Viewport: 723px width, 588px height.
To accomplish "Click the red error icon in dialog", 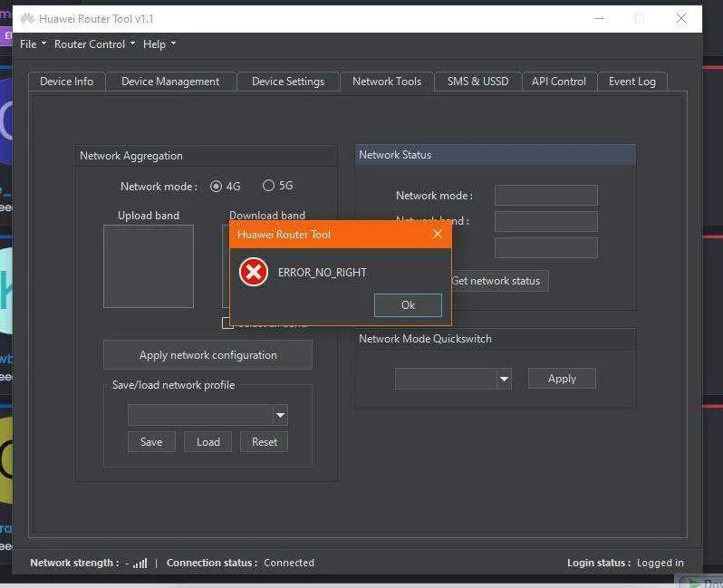I will [253, 272].
